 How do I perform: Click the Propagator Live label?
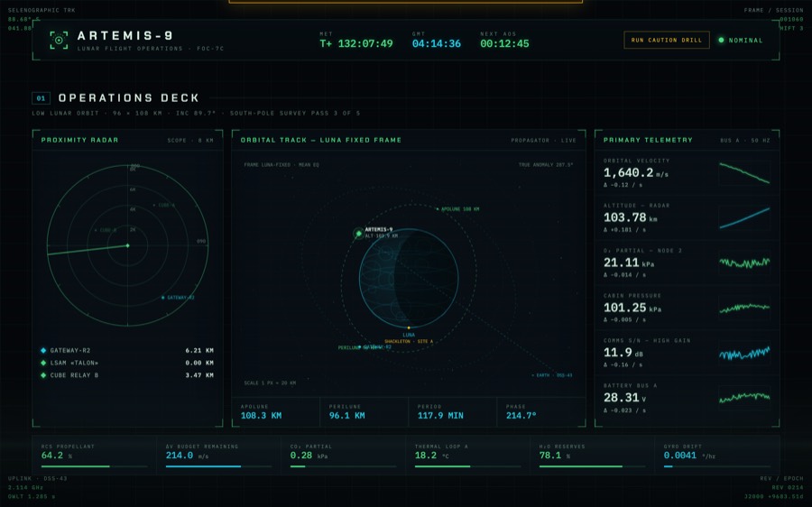[x=543, y=141]
